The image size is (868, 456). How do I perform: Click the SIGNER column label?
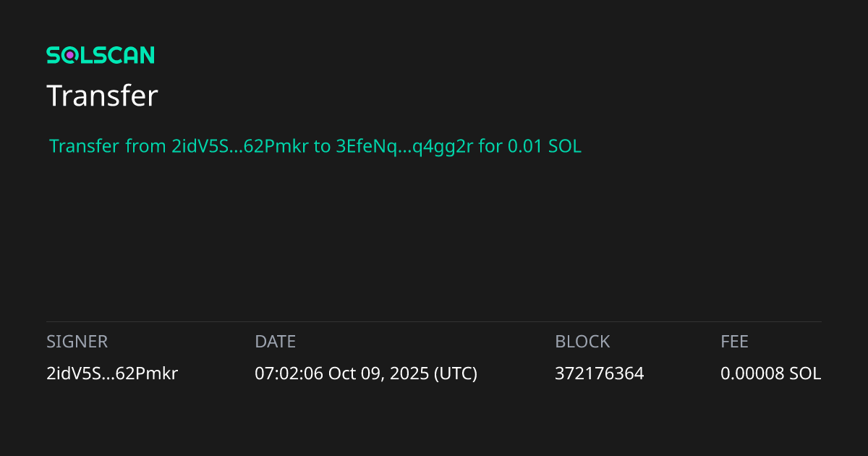[x=77, y=342]
